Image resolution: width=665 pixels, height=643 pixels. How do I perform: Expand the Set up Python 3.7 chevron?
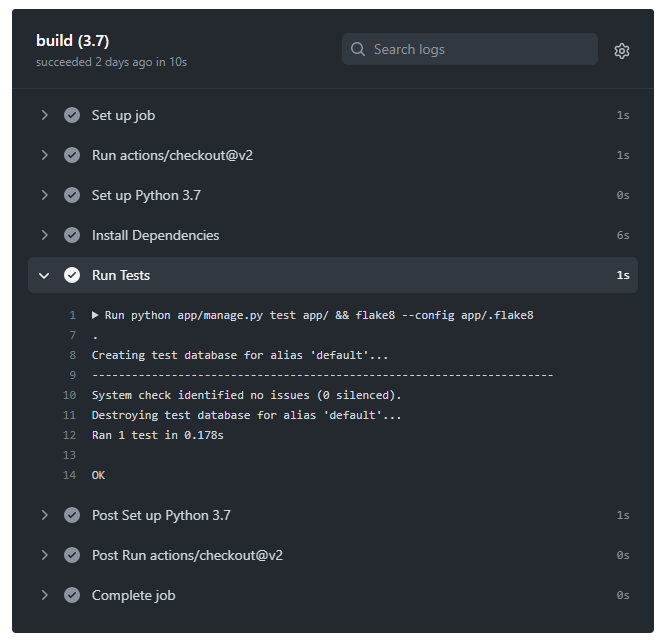pos(45,196)
